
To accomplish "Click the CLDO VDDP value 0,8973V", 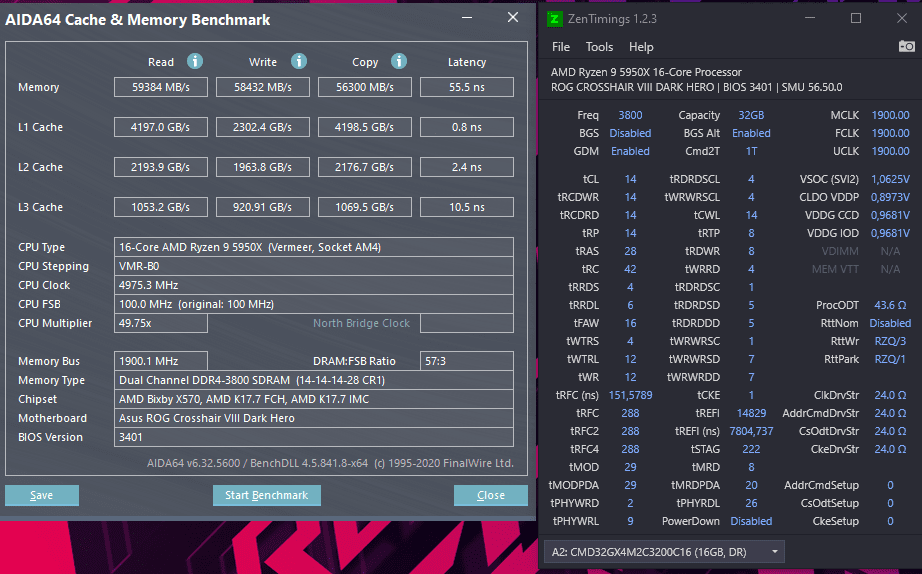I will click(x=890, y=197).
